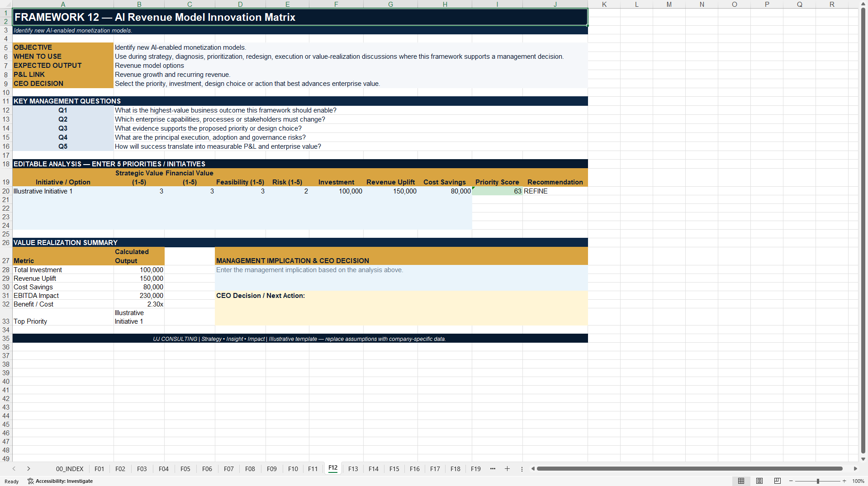The height and width of the screenshot is (486, 868).
Task: Click the 100% zoom level
Action: [x=858, y=481]
